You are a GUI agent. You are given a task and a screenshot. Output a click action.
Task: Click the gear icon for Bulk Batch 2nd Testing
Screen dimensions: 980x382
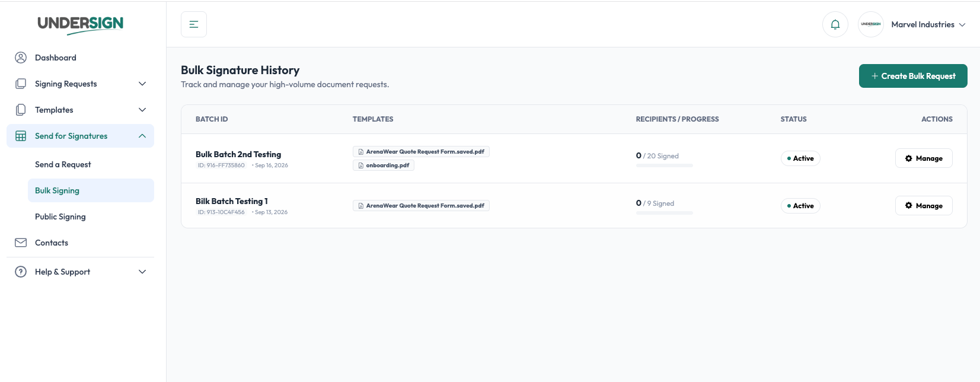909,158
